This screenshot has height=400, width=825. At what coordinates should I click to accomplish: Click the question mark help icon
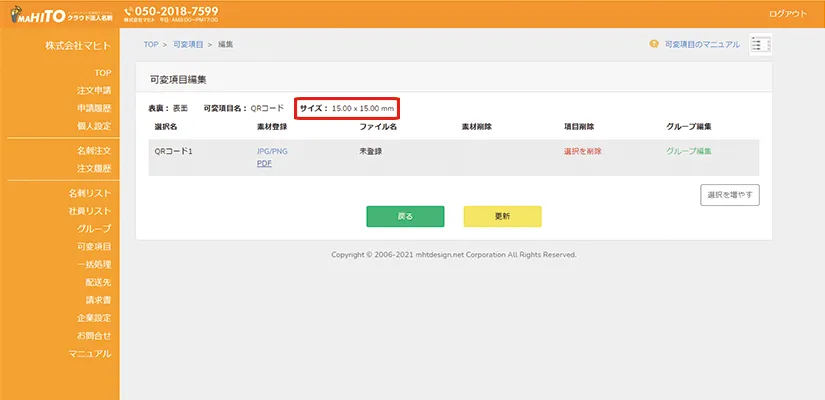[653, 44]
